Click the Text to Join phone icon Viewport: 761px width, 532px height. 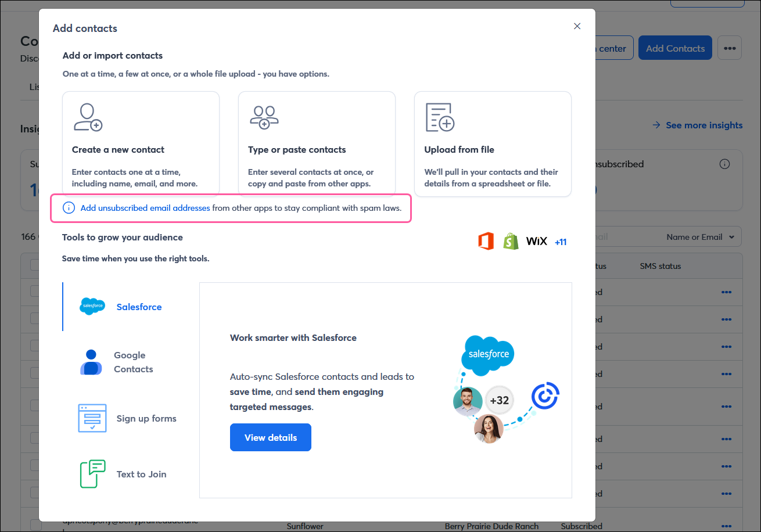point(92,474)
